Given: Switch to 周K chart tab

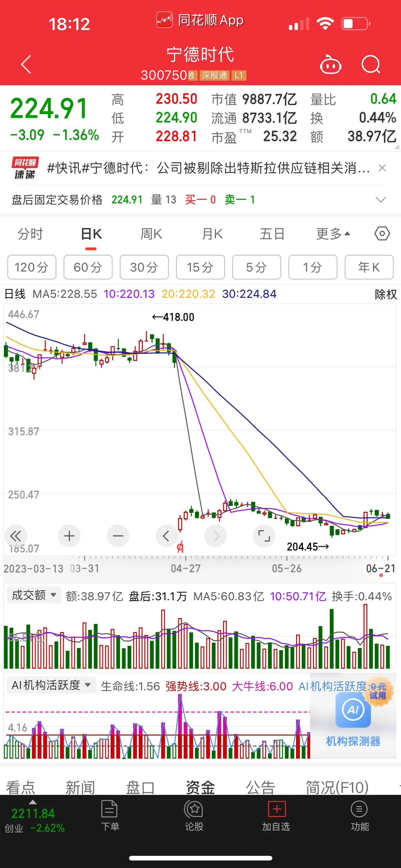Looking at the screenshot, I should click(x=152, y=234).
